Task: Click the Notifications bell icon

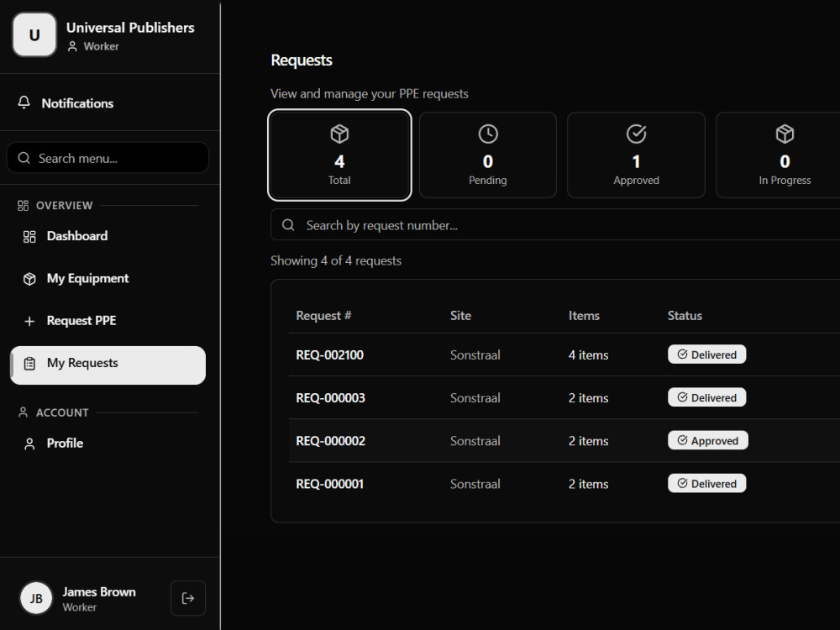Action: pyautogui.click(x=24, y=102)
